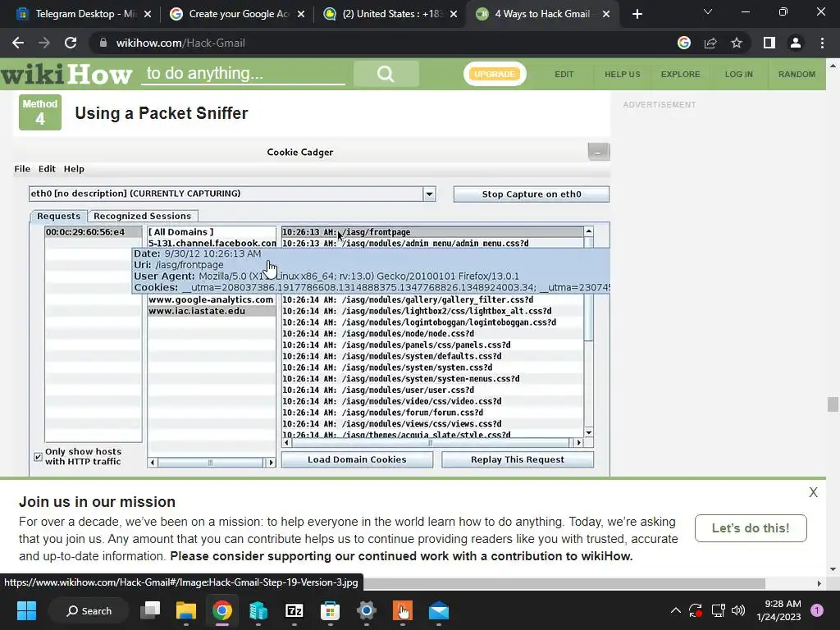Focus the wikiHow search field

(243, 73)
